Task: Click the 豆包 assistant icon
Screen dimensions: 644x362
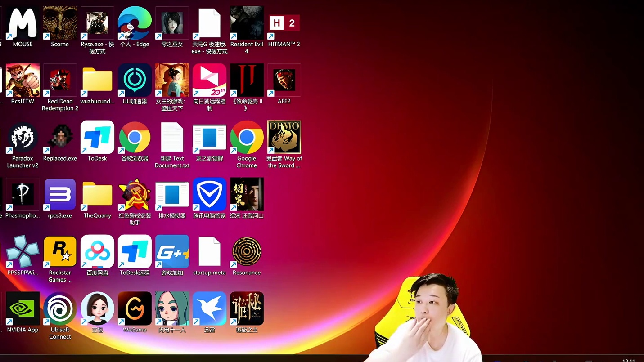Action: [x=97, y=309]
